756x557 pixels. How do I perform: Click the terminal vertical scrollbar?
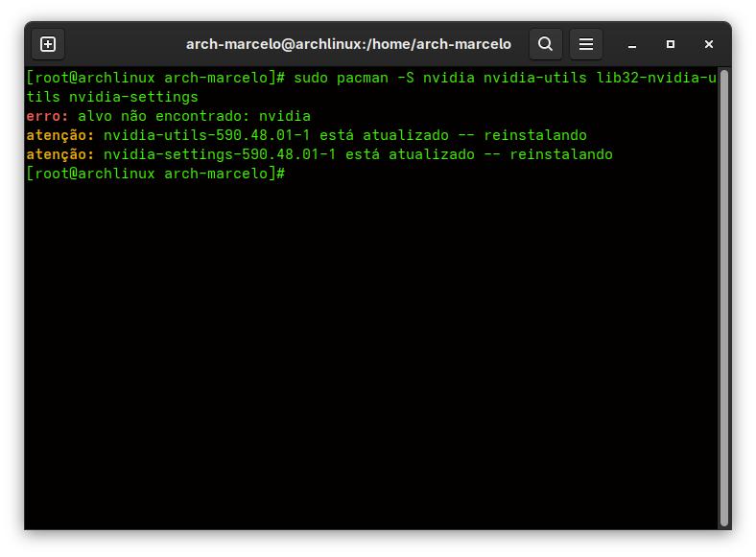[x=724, y=288]
